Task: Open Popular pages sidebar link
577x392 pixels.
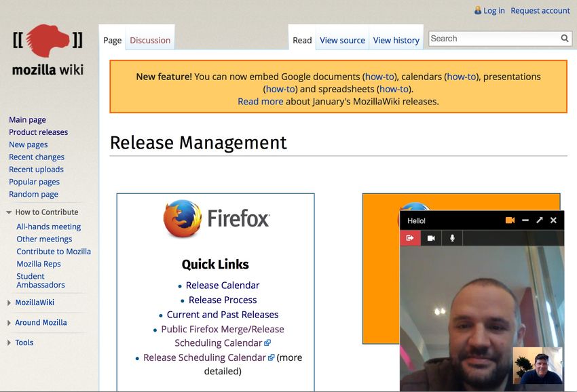Action: click(34, 182)
